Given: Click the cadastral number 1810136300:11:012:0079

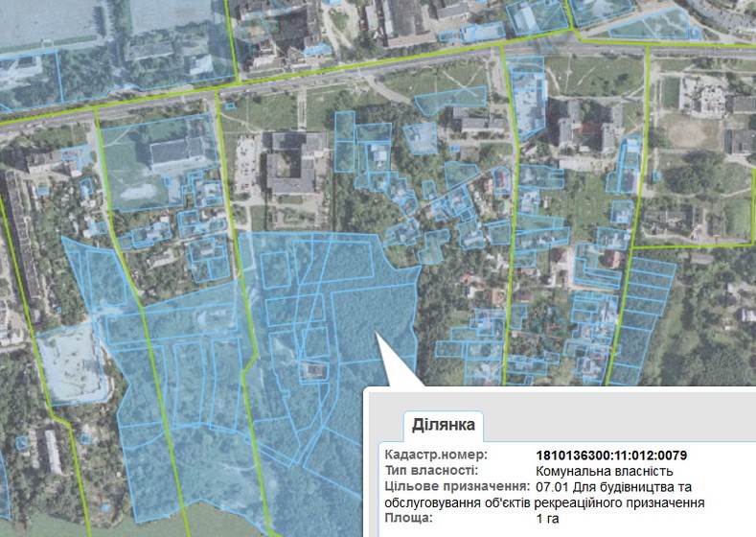Looking at the screenshot, I should (x=612, y=455).
